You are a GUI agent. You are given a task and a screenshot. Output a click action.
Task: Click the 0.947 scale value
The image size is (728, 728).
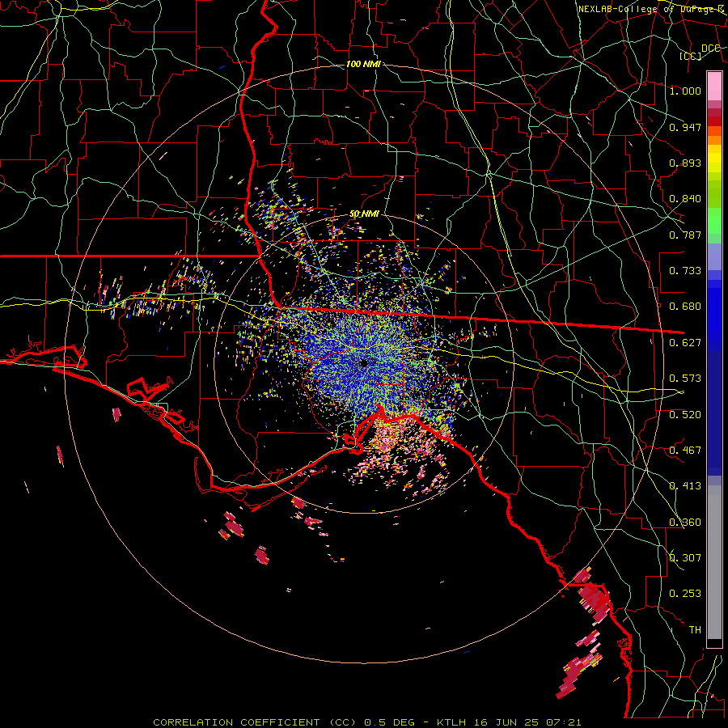[x=685, y=127]
